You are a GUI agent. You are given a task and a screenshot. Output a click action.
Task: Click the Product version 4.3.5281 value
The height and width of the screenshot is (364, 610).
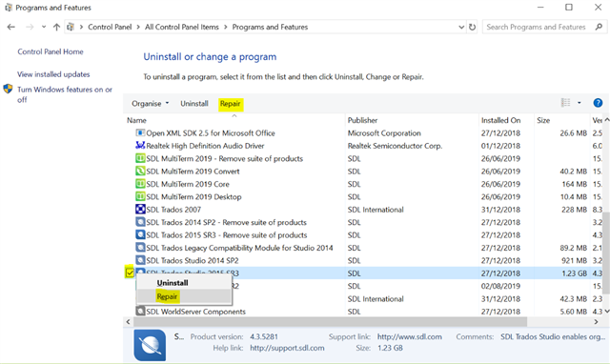click(264, 336)
